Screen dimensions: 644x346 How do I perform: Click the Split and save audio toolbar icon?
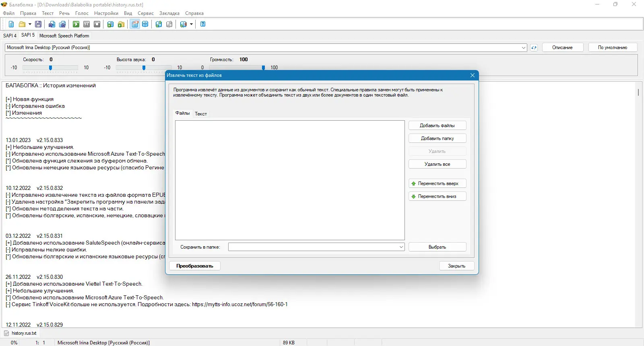pos(62,24)
